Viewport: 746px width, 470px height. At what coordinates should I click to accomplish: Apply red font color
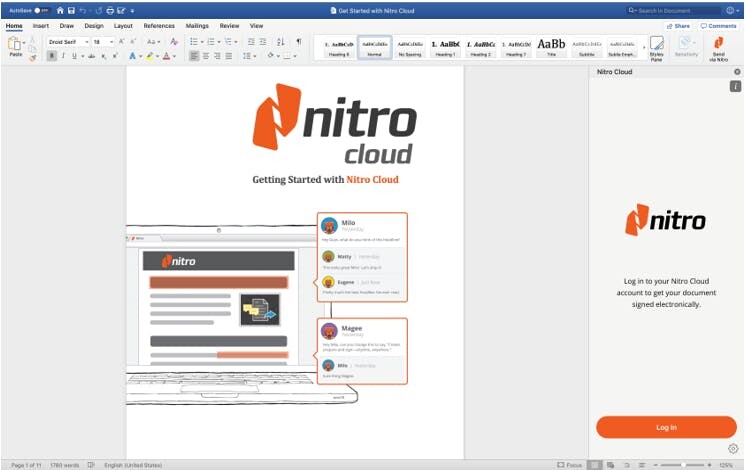pos(167,56)
